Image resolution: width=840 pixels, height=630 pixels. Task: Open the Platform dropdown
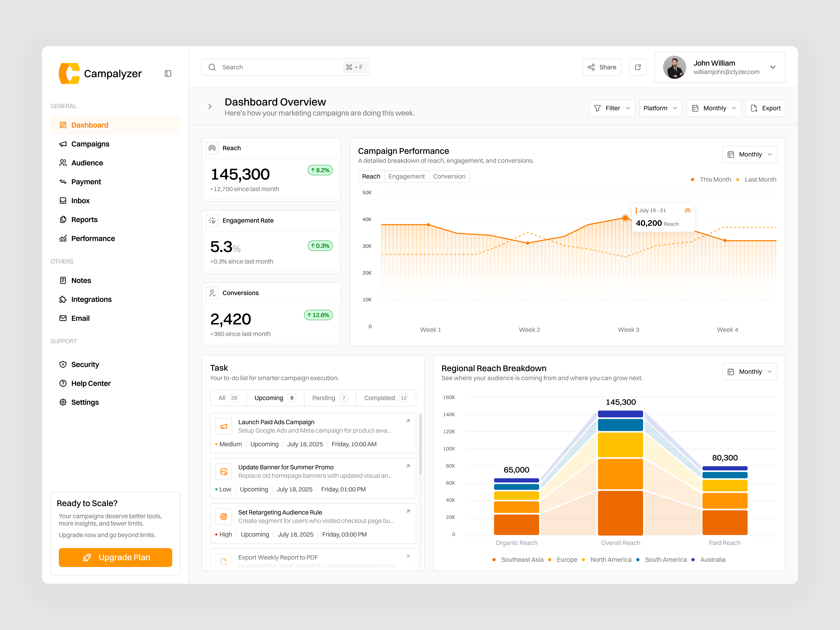(660, 108)
